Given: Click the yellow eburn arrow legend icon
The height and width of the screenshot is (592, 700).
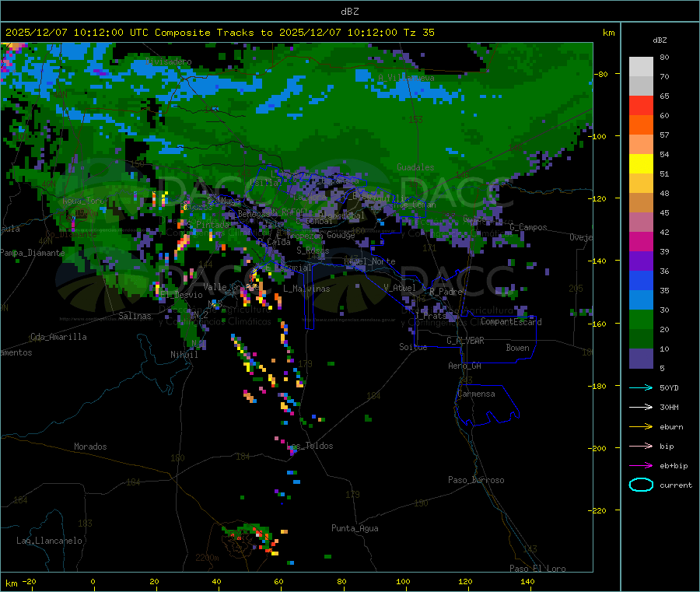Looking at the screenshot, I should point(641,427).
